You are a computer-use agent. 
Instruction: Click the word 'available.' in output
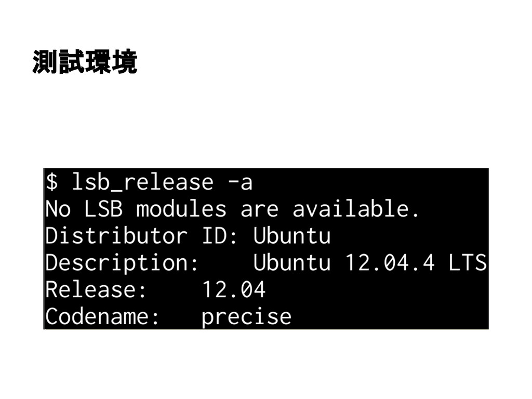pos(356,209)
